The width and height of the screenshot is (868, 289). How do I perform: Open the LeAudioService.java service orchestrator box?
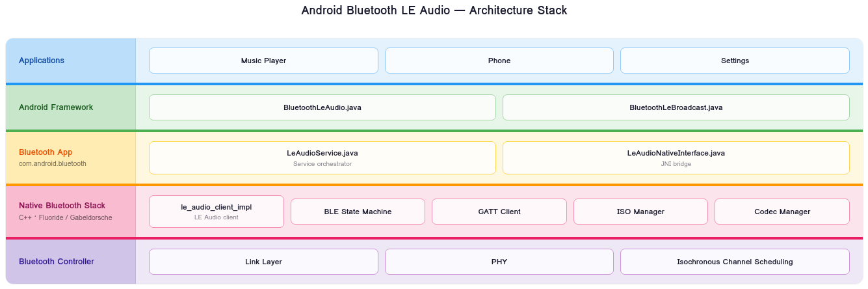tap(322, 158)
